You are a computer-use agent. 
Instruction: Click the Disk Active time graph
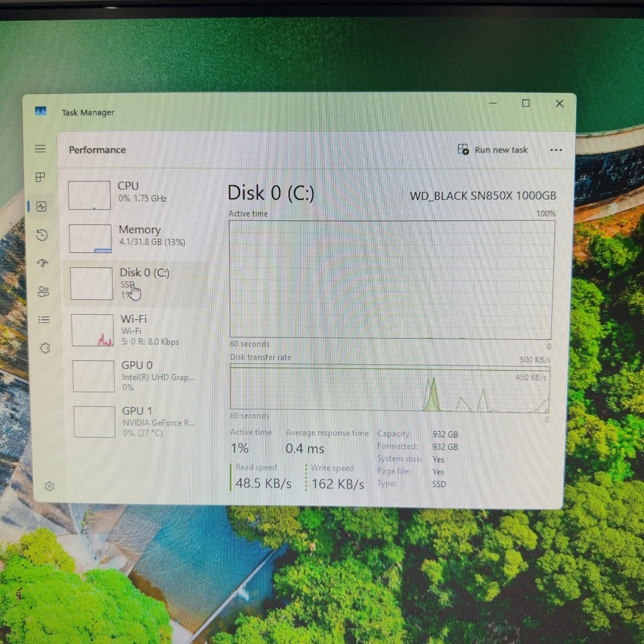(x=391, y=279)
